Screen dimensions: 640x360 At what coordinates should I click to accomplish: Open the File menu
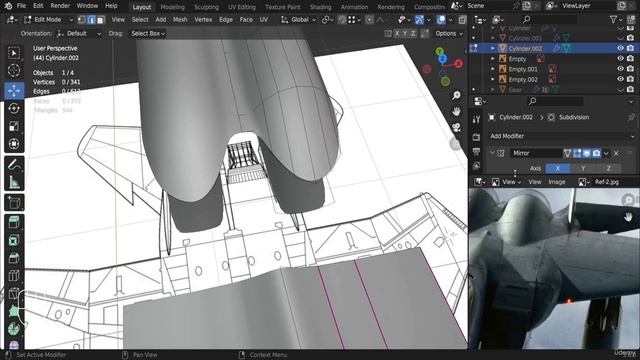21,6
